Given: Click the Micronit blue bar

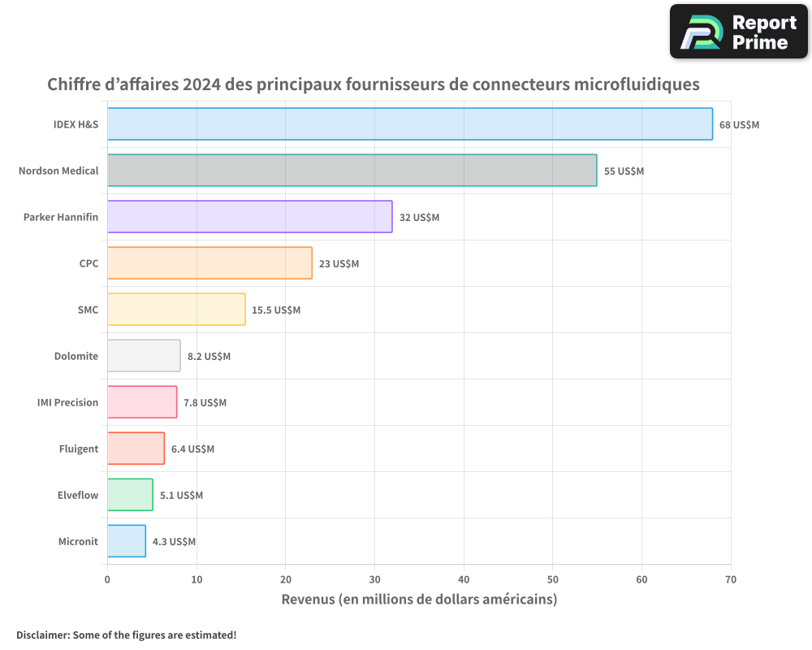Looking at the screenshot, I should coord(126,541).
